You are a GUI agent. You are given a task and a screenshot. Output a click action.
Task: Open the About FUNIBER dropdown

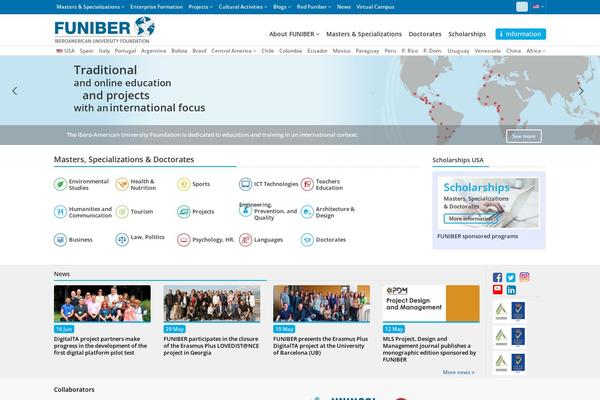click(x=294, y=34)
